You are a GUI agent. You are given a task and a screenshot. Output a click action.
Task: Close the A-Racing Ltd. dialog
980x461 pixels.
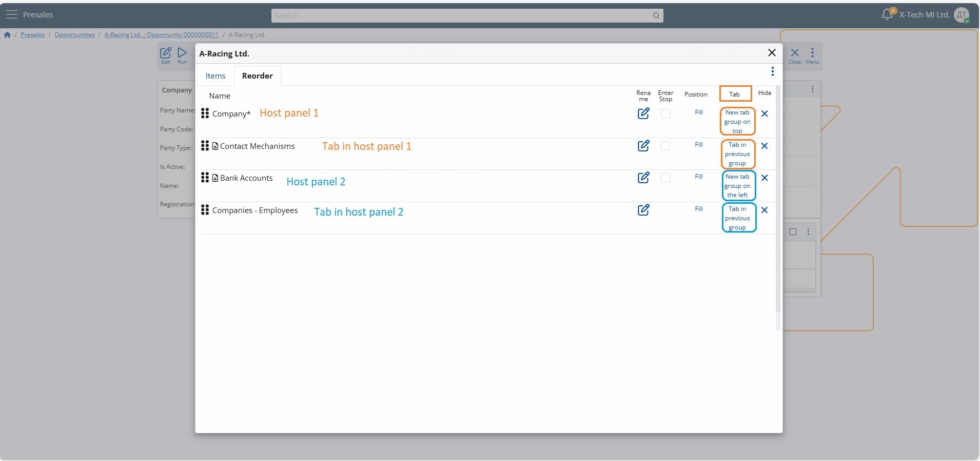[x=772, y=53]
